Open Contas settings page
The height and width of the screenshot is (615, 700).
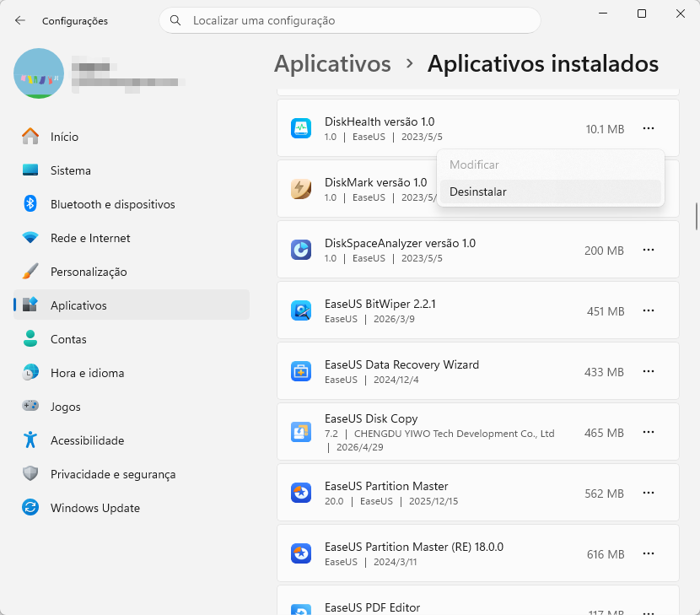[132, 339]
